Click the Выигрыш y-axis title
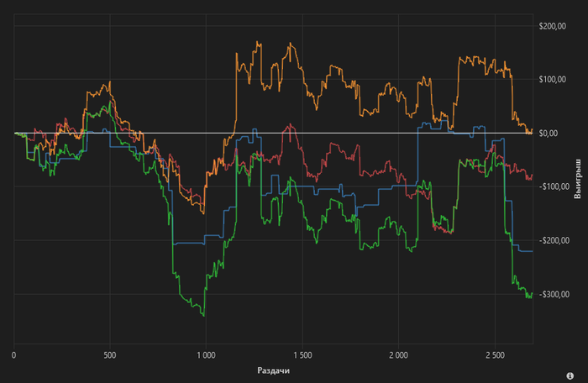The width and height of the screenshot is (588, 383). [578, 179]
